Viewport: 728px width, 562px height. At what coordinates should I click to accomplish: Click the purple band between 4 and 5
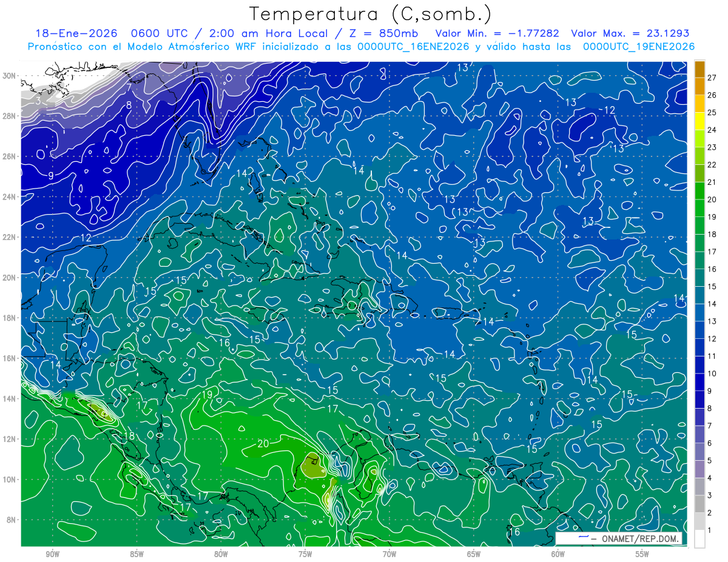coord(699,469)
